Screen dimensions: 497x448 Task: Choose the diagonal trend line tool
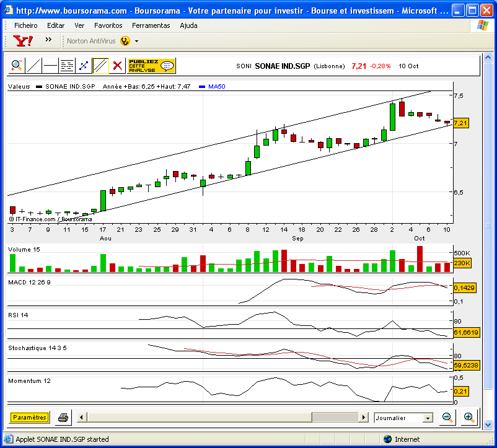click(x=33, y=66)
